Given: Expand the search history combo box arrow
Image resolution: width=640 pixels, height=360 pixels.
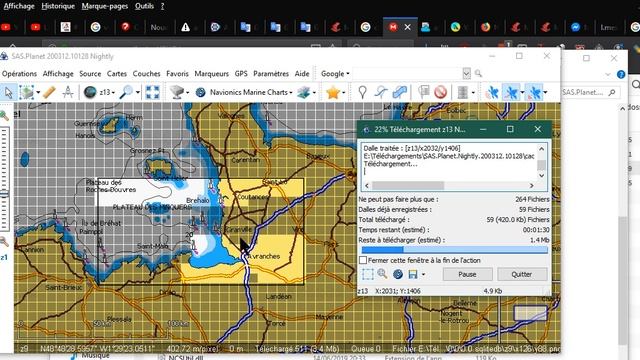Looking at the screenshot, I should tap(467, 73).
